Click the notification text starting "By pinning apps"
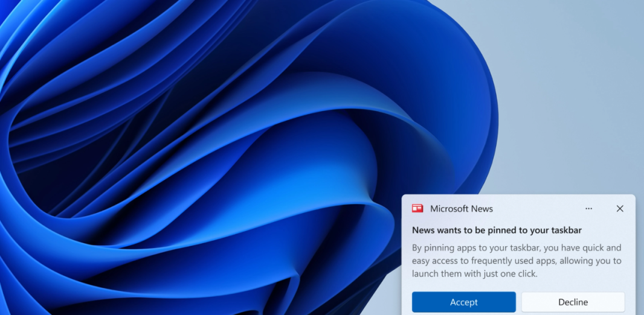This screenshot has width=644, height=315. tap(517, 261)
